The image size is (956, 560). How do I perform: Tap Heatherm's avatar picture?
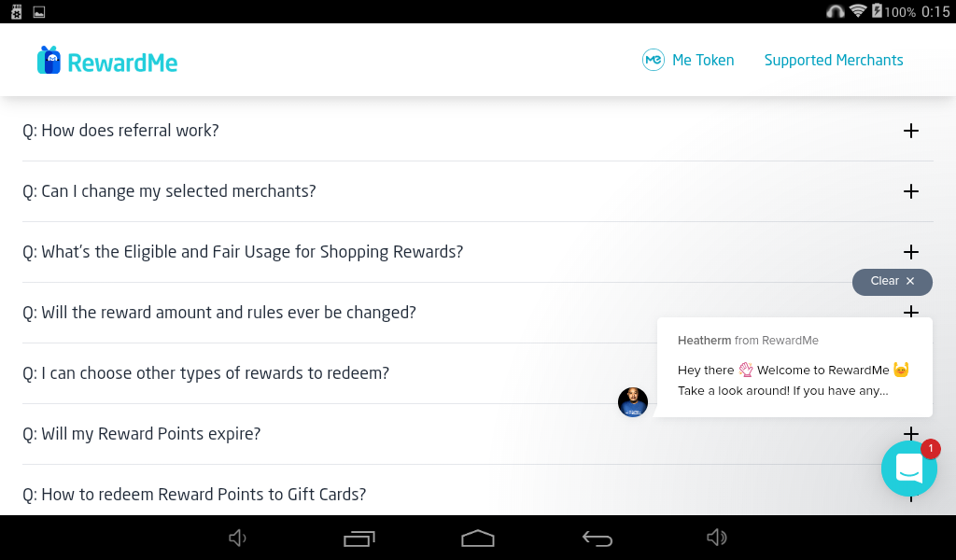click(x=633, y=402)
